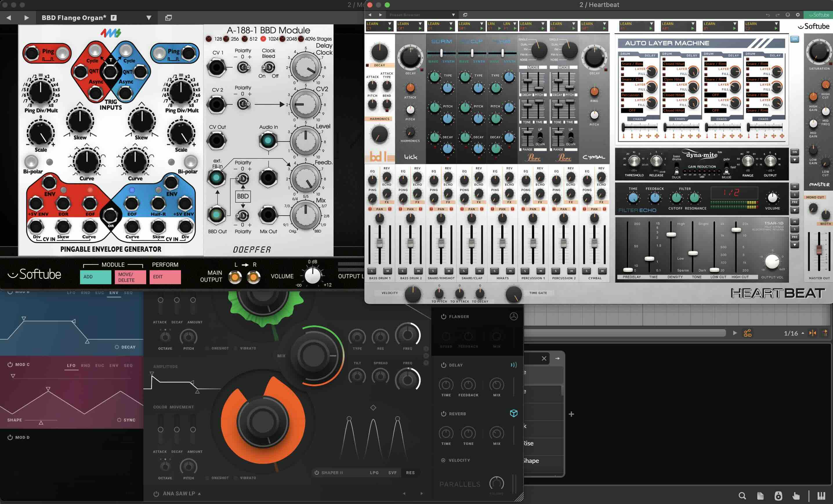Click the delay ping-pong sound icon
833x504 pixels.
pos(514,365)
